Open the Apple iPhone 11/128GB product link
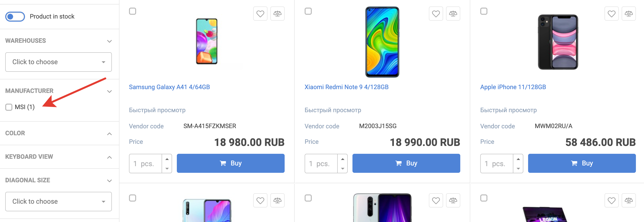The height and width of the screenshot is (222, 644). [513, 87]
